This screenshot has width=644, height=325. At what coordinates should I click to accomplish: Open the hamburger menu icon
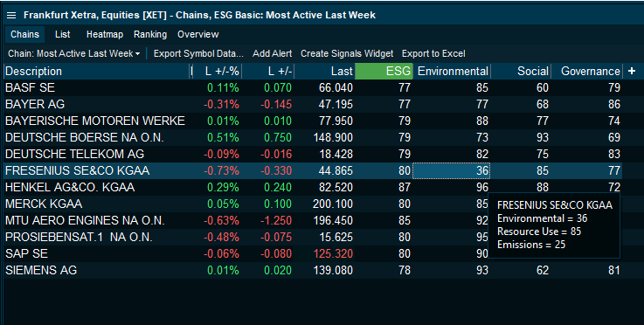pyautogui.click(x=11, y=16)
